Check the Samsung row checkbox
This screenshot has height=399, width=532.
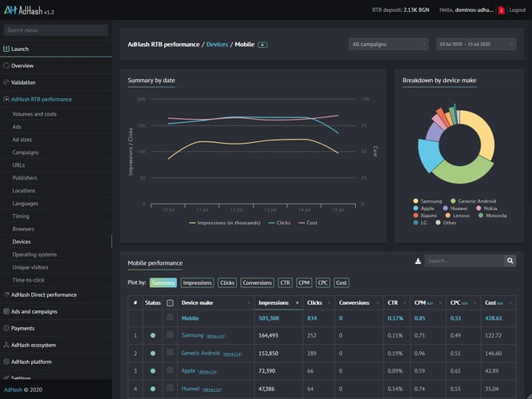click(170, 335)
